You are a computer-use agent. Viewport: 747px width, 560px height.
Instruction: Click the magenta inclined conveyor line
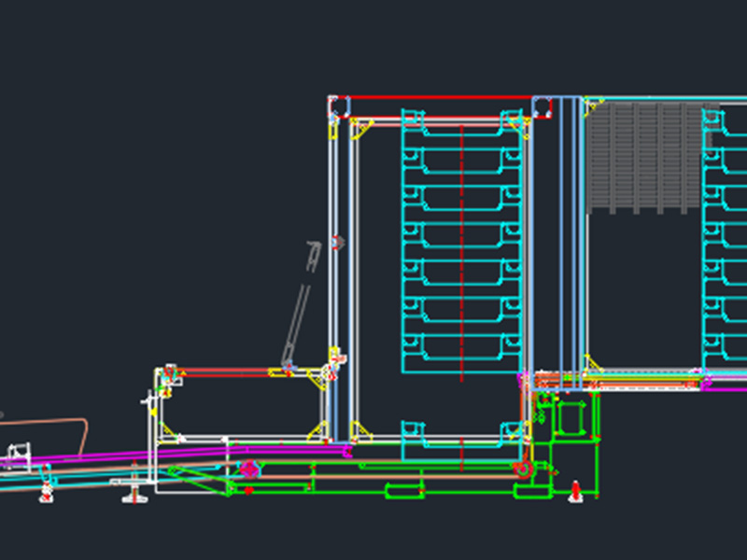[x=93, y=456]
